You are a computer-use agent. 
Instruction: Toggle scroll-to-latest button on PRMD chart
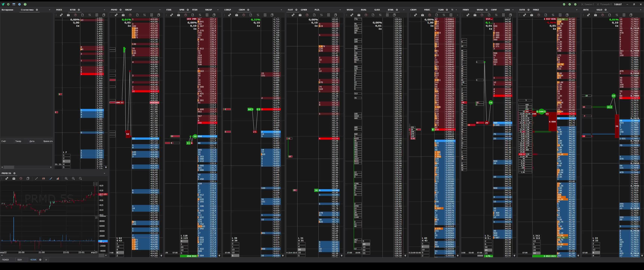95,184
